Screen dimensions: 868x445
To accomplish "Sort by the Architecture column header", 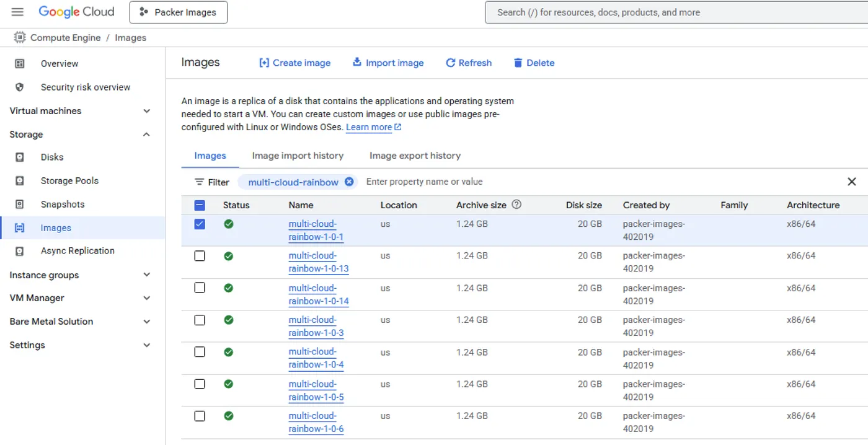I will (x=813, y=205).
